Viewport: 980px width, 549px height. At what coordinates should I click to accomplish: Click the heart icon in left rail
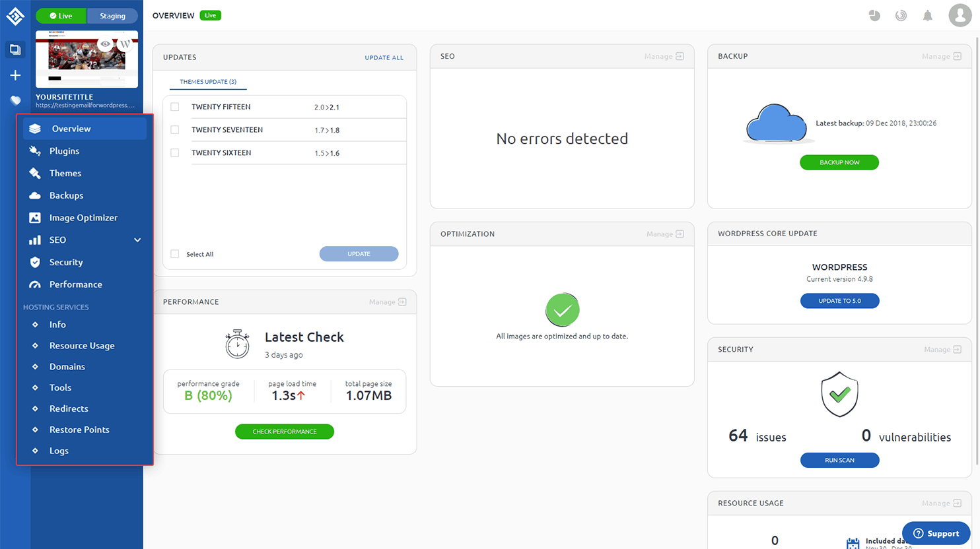click(15, 100)
